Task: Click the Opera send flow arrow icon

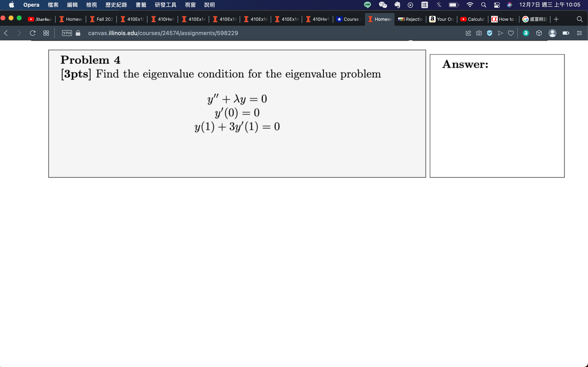Action: point(500,33)
